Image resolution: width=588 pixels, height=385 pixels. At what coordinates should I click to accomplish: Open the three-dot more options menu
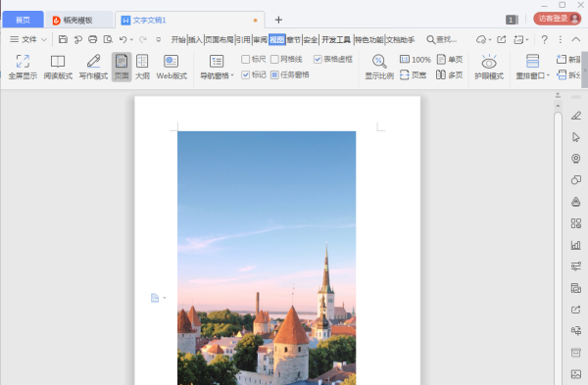click(x=561, y=39)
